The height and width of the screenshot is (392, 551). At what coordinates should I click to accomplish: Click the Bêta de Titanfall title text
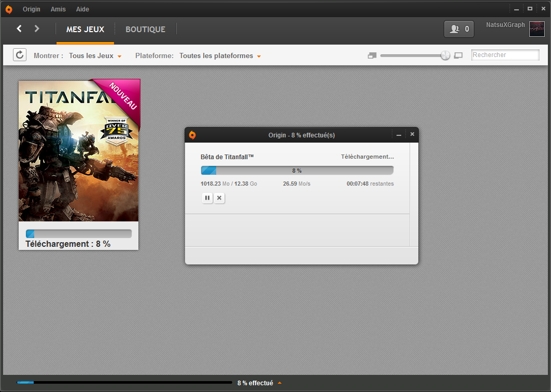(x=227, y=157)
